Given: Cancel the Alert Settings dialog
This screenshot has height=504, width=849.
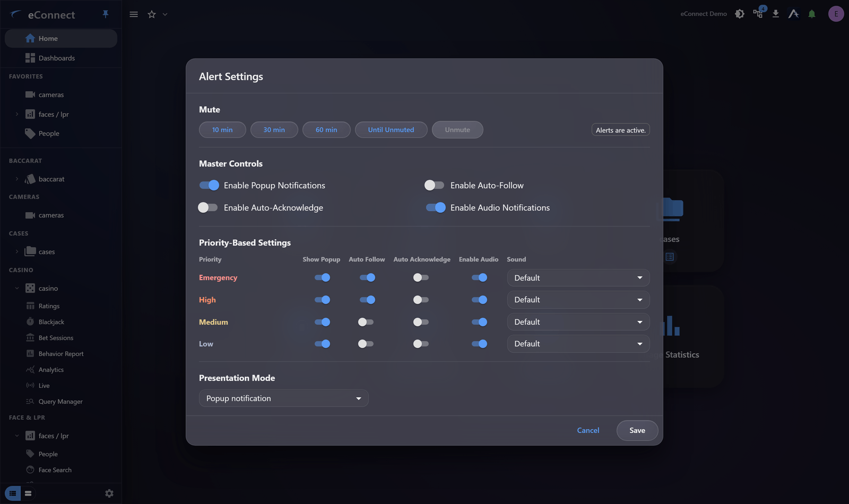Looking at the screenshot, I should coord(588,430).
